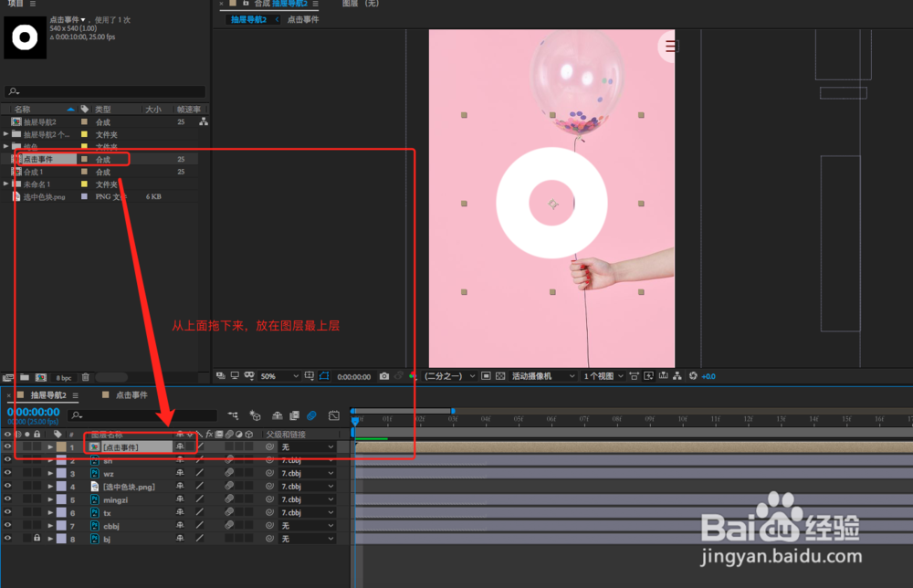Solo the wz layer
This screenshot has height=588, width=913.
26,473
